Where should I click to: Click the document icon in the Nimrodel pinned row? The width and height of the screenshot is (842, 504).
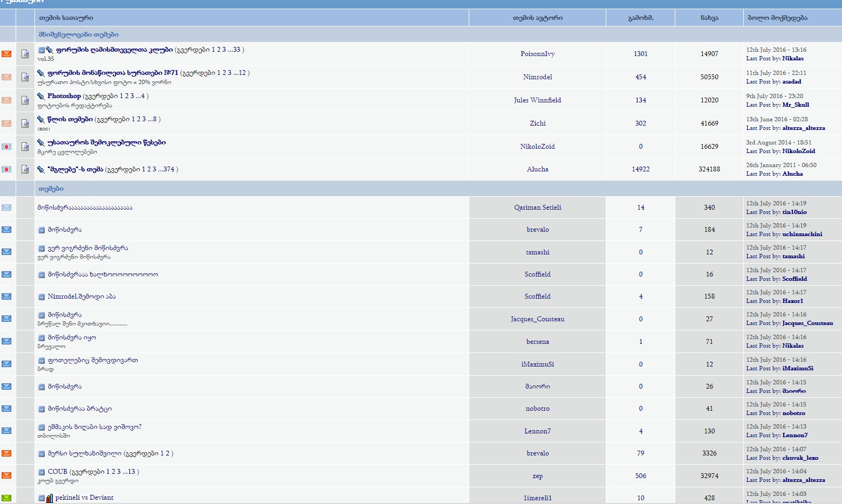(x=25, y=77)
